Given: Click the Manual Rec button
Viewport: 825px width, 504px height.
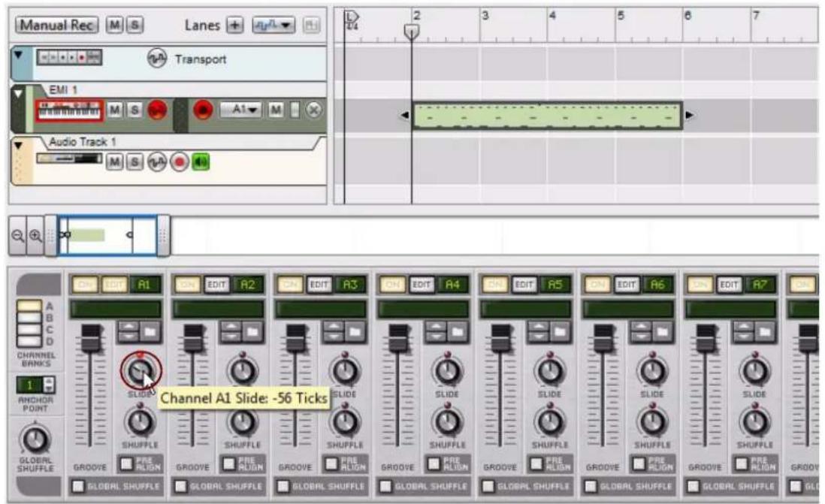Looking at the screenshot, I should 59,23.
